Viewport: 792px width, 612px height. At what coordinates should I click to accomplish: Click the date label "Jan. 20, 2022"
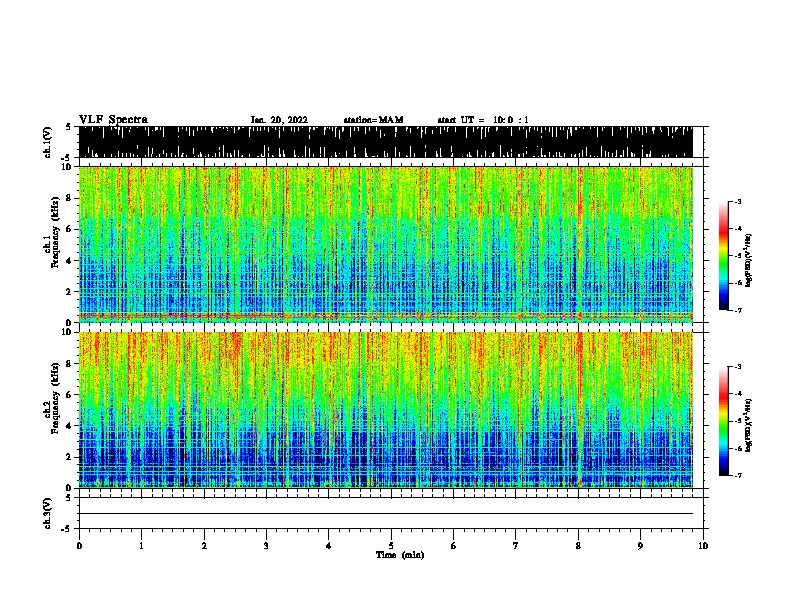[279, 120]
